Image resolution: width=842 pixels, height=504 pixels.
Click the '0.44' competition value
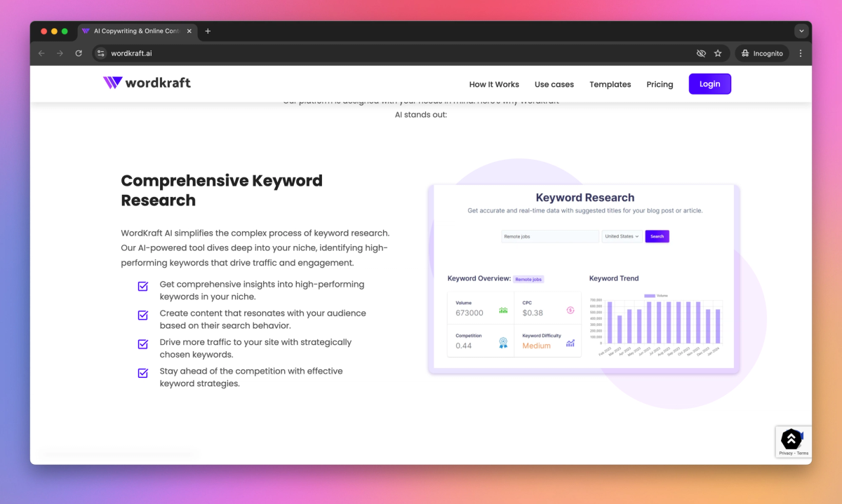point(464,346)
